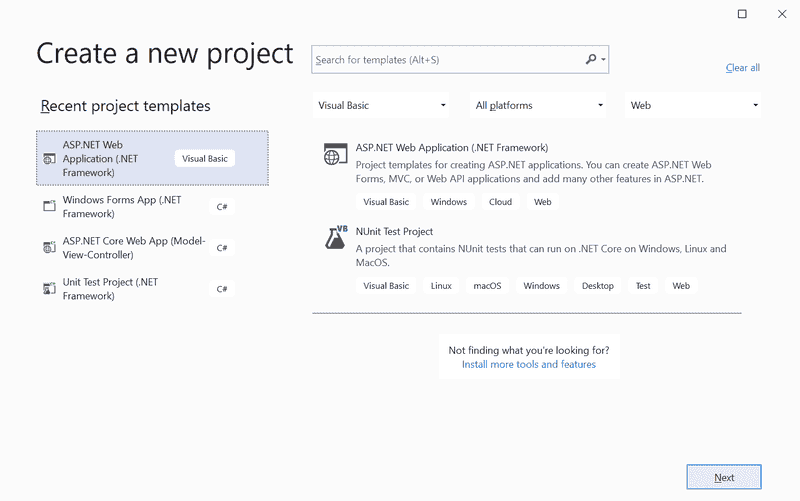Click the NUnit Test Project flask icon
800x501 pixels.
(x=336, y=237)
